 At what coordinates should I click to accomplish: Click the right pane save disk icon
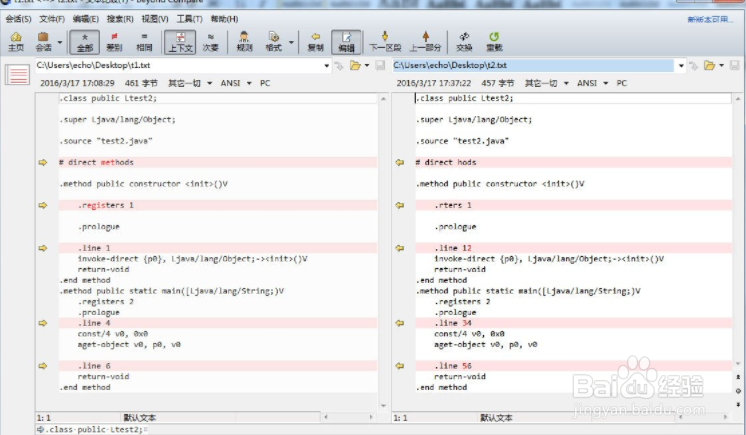tap(735, 65)
